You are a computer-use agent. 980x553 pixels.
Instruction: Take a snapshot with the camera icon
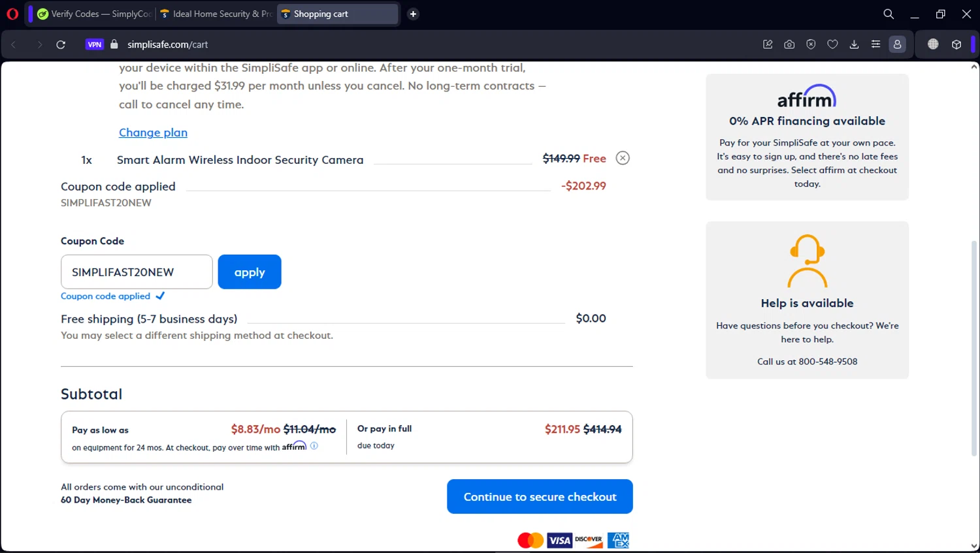(x=789, y=44)
